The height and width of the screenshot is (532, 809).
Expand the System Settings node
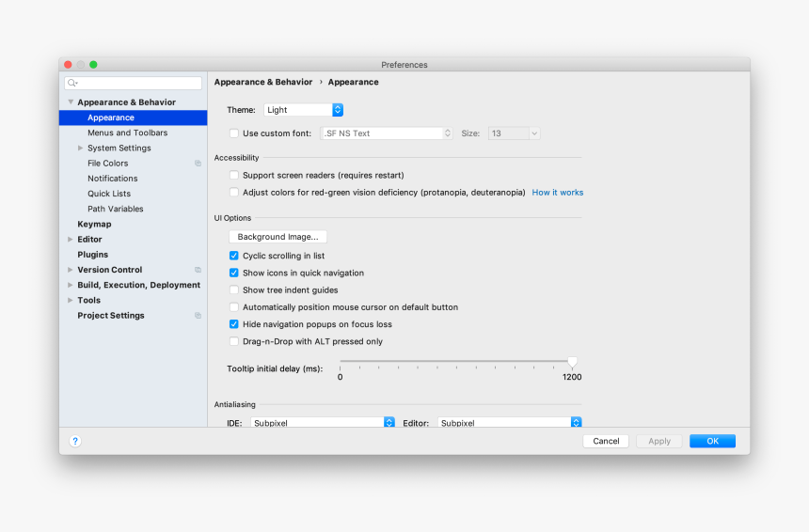[x=81, y=148]
